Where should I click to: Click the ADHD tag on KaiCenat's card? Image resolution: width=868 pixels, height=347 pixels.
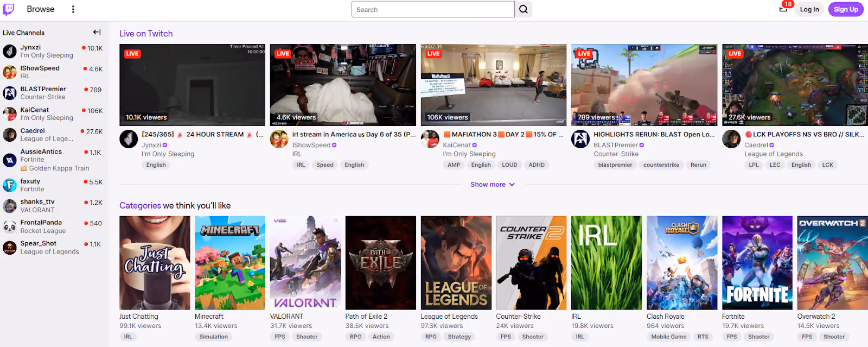click(537, 165)
